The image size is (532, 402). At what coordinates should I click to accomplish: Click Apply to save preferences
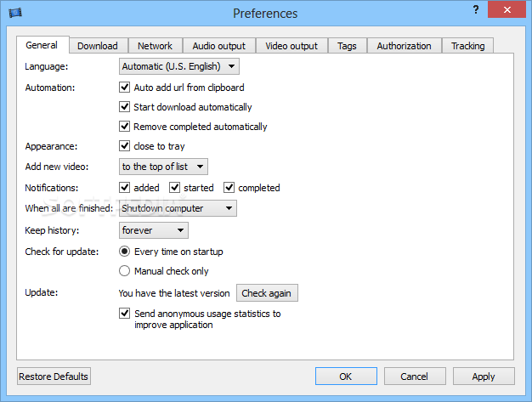[484, 377]
